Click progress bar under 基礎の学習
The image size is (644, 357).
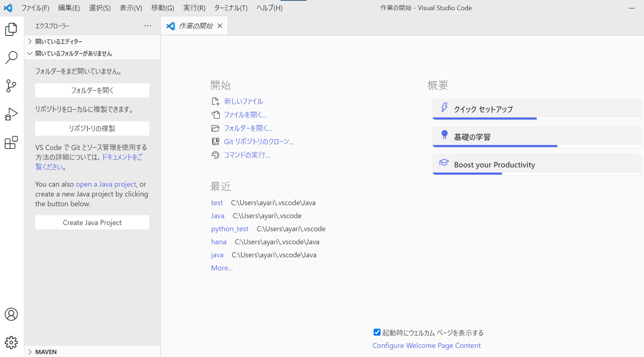[x=537, y=146]
